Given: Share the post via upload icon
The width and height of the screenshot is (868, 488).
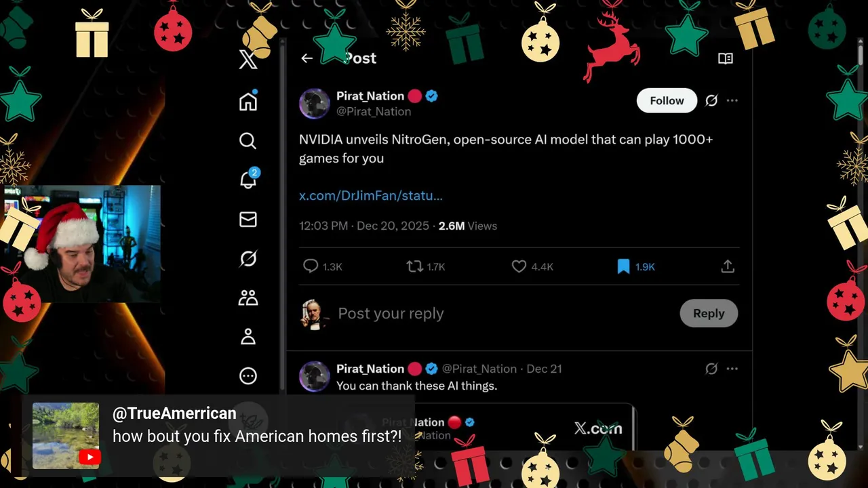Looking at the screenshot, I should coord(728,267).
